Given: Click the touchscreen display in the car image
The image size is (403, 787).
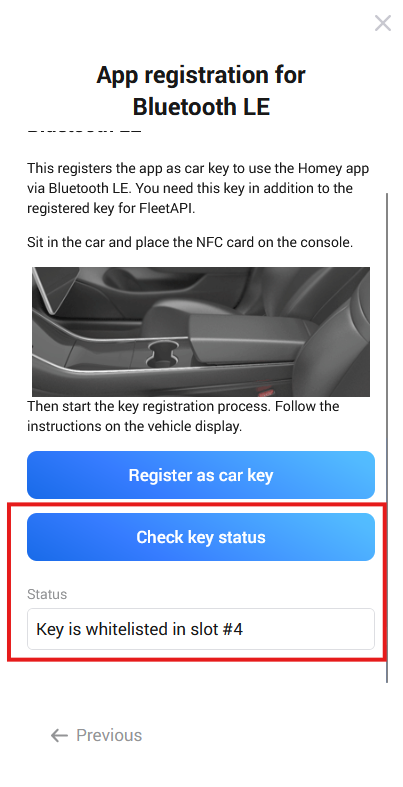Looking at the screenshot, I should point(54,290).
